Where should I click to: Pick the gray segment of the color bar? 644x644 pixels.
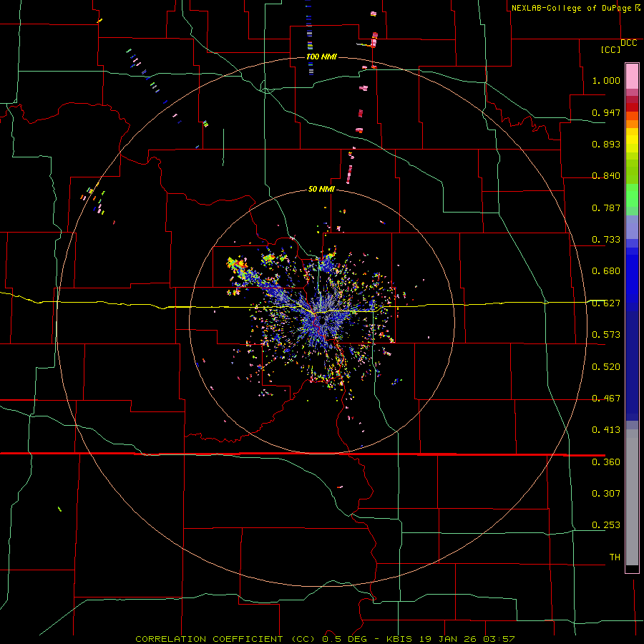click(632, 497)
